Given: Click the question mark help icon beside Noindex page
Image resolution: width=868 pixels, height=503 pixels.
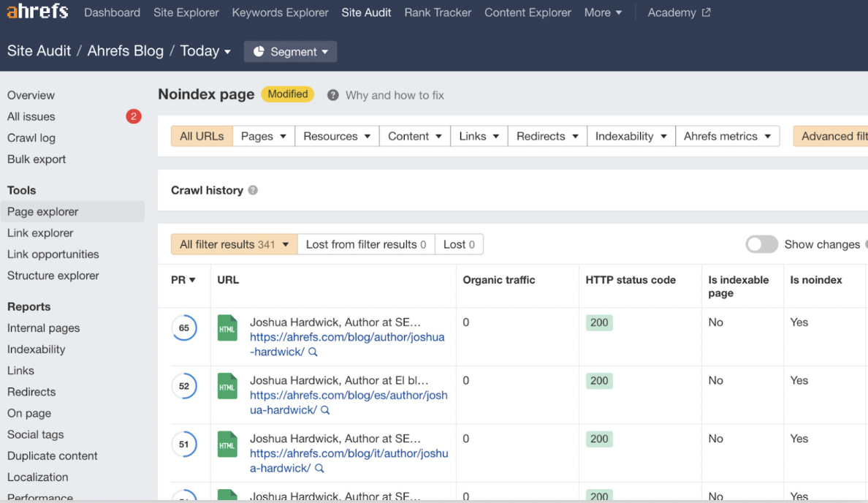Looking at the screenshot, I should (333, 95).
